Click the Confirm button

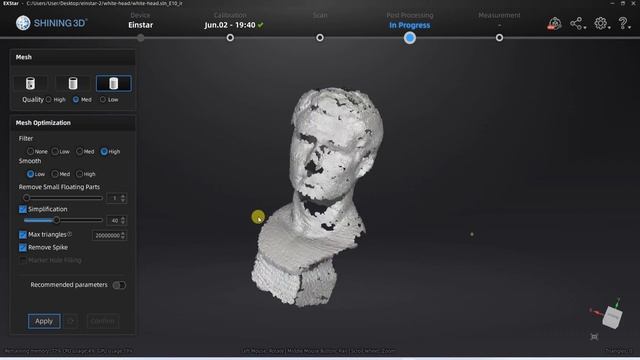102,321
